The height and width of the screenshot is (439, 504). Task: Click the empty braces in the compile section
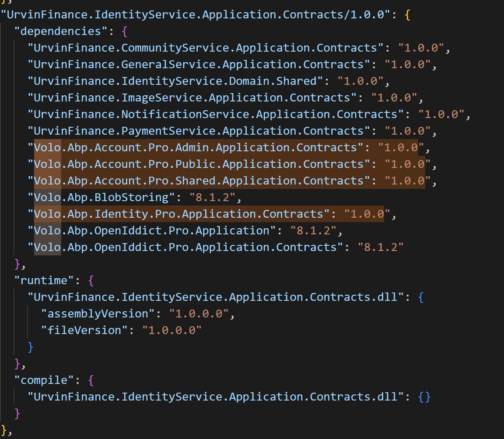424,397
